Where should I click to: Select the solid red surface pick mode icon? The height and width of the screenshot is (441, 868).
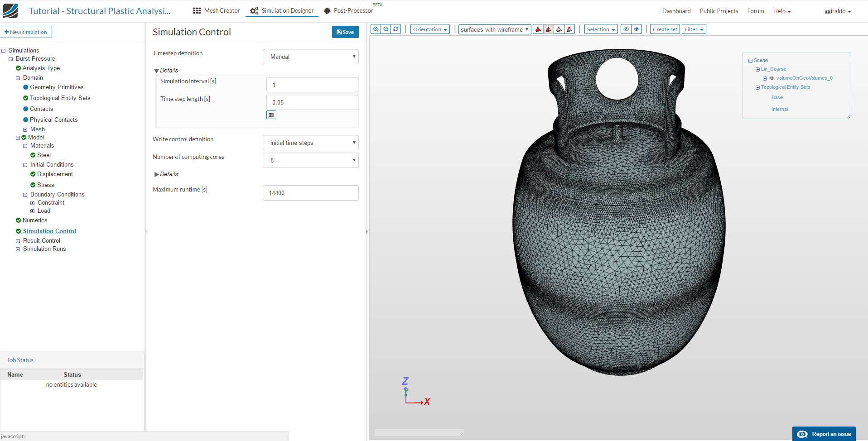point(538,29)
